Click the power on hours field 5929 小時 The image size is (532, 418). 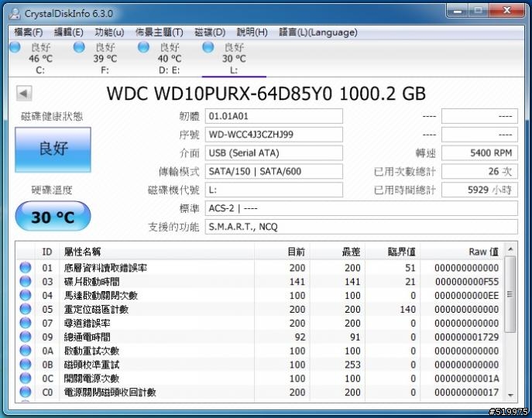point(479,190)
